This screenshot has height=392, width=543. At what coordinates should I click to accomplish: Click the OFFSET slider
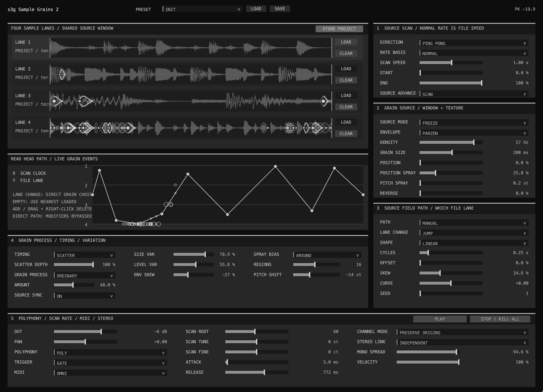[451, 263]
